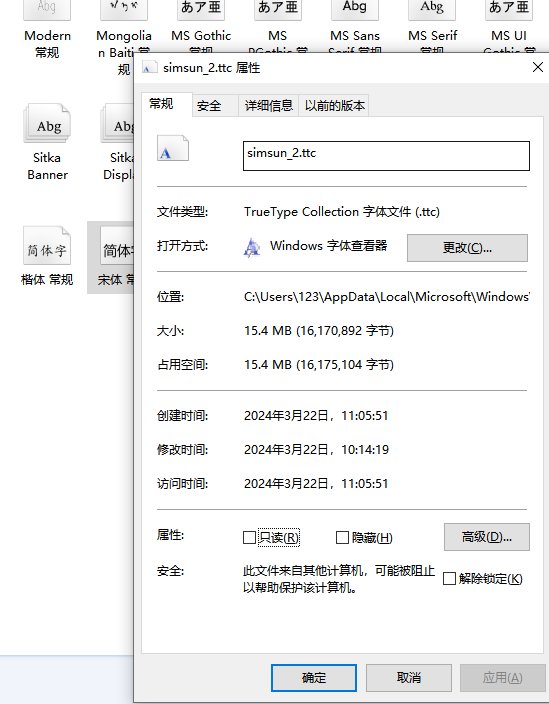Viewport: 549px width, 704px height.
Task: Switch to the 安全 tab
Action: click(x=209, y=106)
